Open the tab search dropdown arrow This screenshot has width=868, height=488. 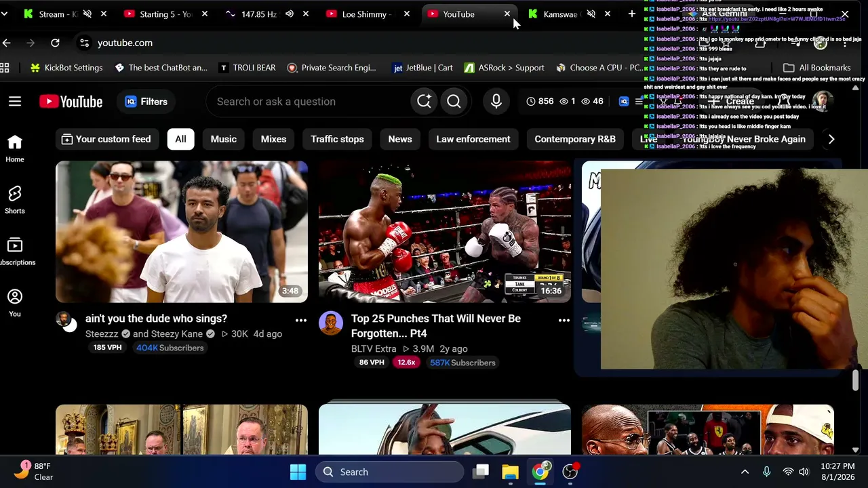click(x=4, y=14)
